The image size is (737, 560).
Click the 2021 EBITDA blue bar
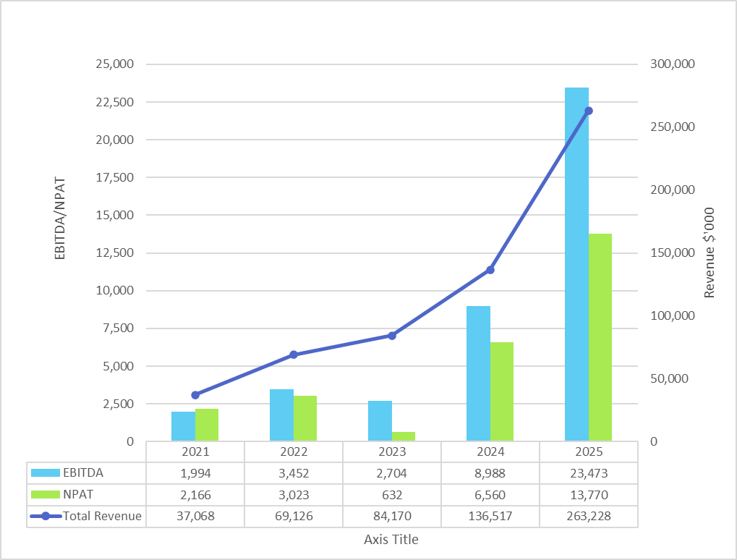183,426
